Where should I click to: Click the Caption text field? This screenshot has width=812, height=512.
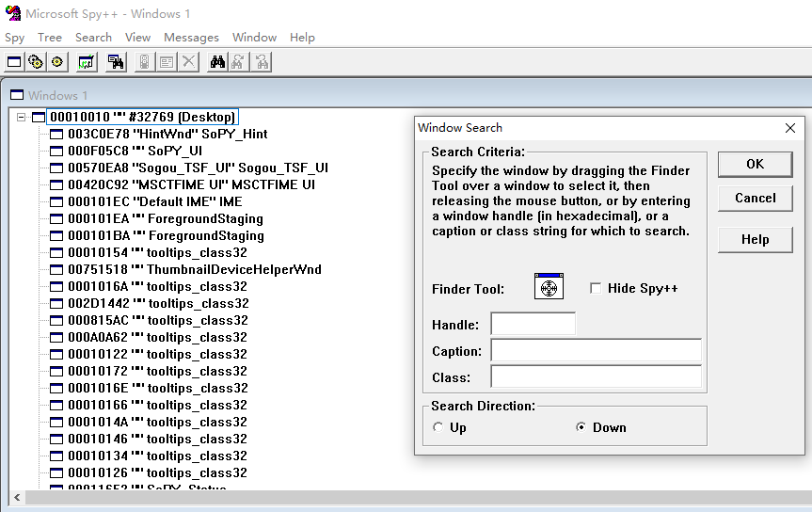(x=596, y=351)
